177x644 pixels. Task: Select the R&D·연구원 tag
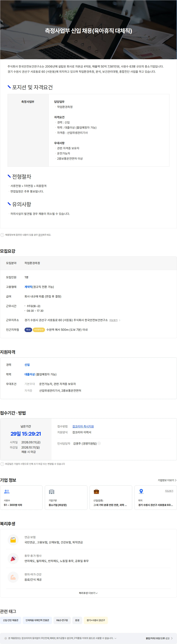(62, 620)
